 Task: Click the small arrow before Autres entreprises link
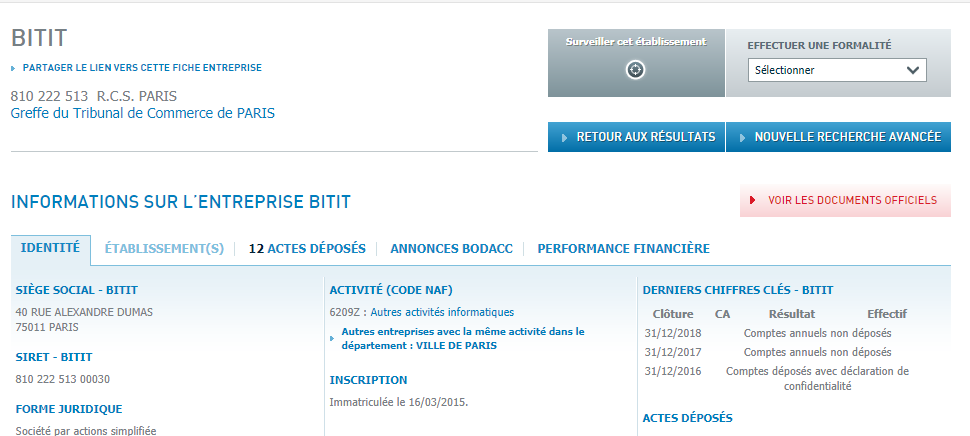(332, 339)
